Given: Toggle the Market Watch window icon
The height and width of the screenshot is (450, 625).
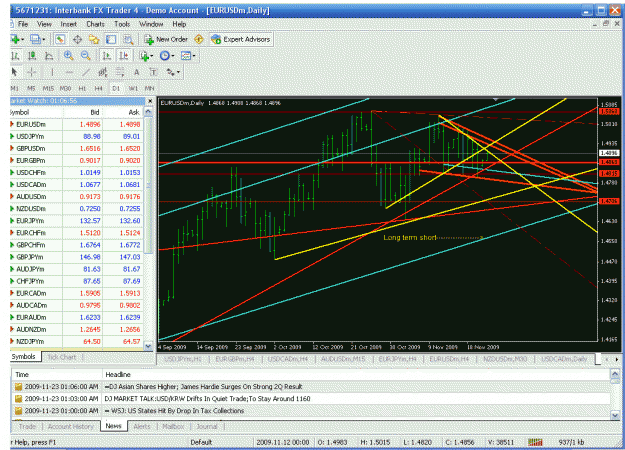Looking at the screenshot, I should coord(60,39).
